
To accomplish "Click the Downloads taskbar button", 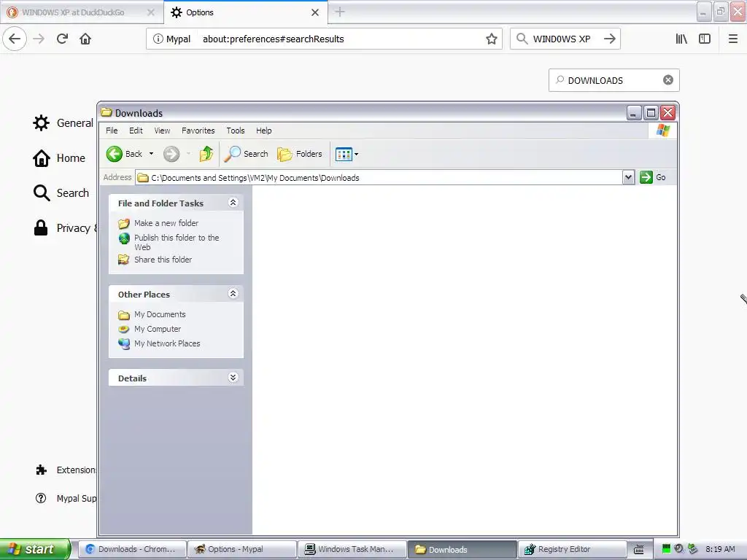I will (462, 549).
